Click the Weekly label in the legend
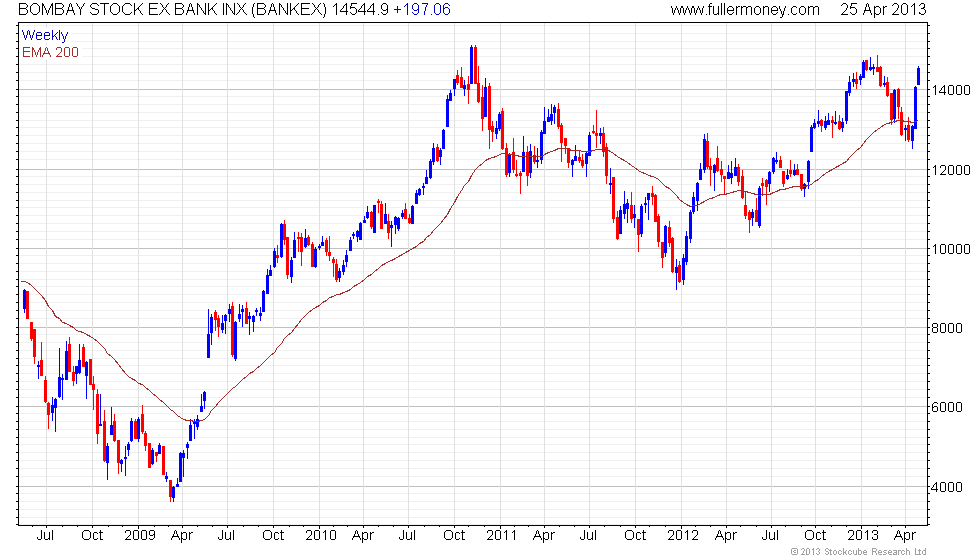This screenshot has width=980, height=560. click(44, 36)
